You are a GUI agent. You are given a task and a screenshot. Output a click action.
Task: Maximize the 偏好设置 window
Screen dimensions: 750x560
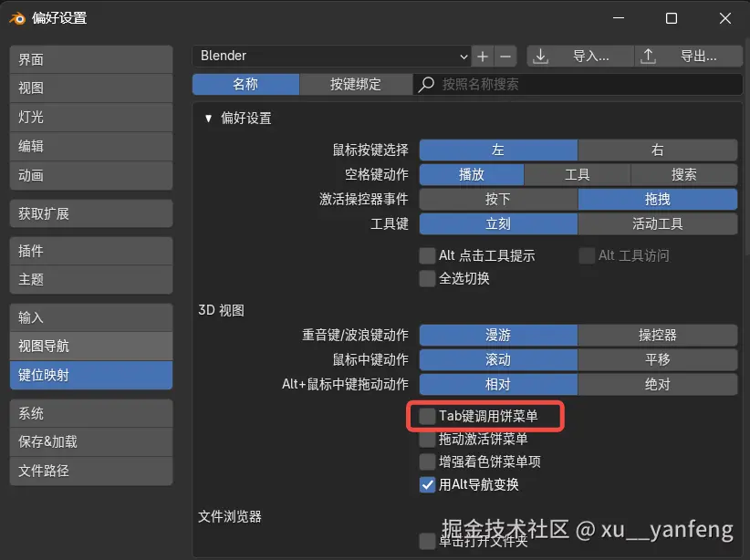[x=672, y=18]
